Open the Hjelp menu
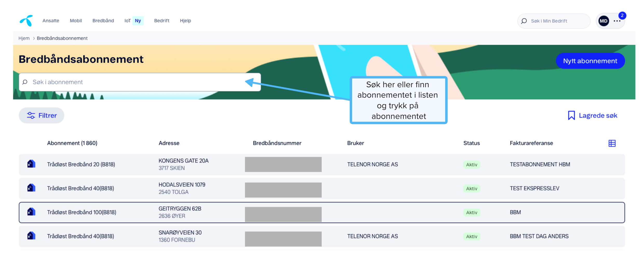The width and height of the screenshot is (644, 269). [186, 21]
